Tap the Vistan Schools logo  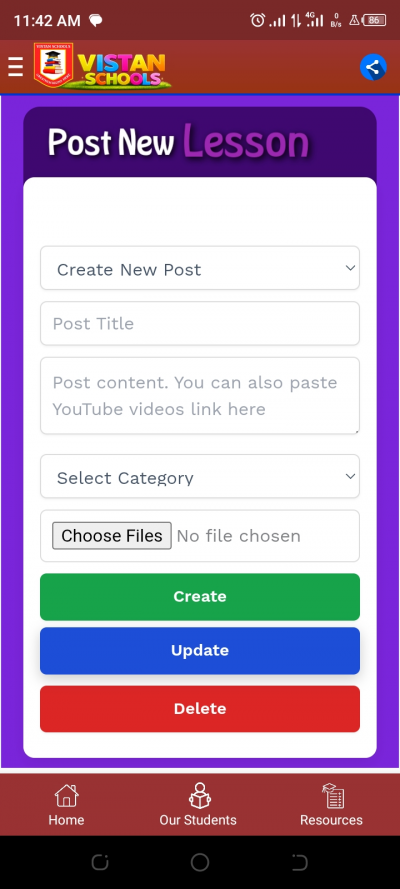tap(103, 66)
